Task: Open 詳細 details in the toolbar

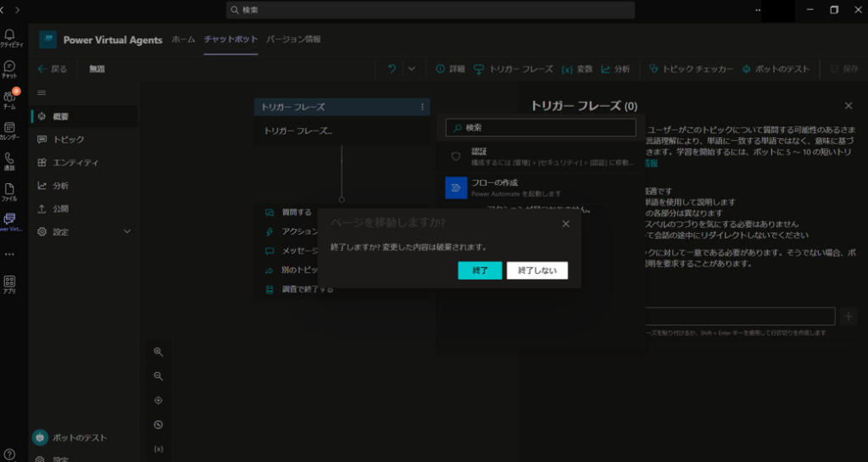Action: click(450, 70)
